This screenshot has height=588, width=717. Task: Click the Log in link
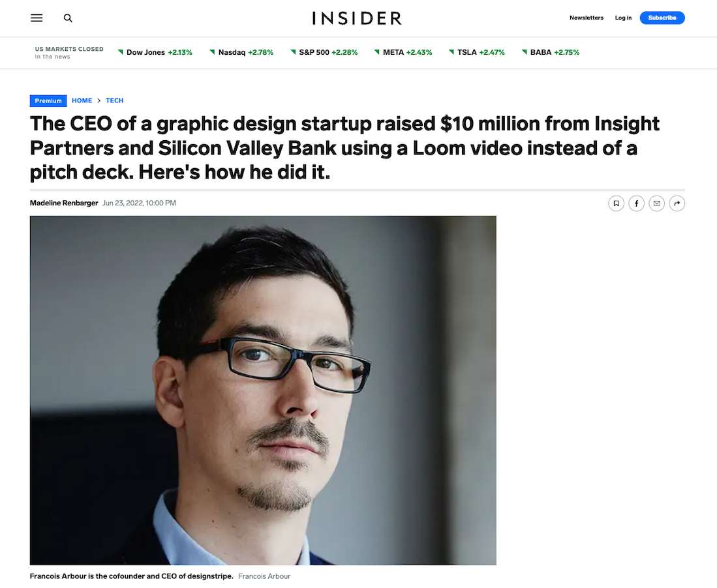(623, 18)
